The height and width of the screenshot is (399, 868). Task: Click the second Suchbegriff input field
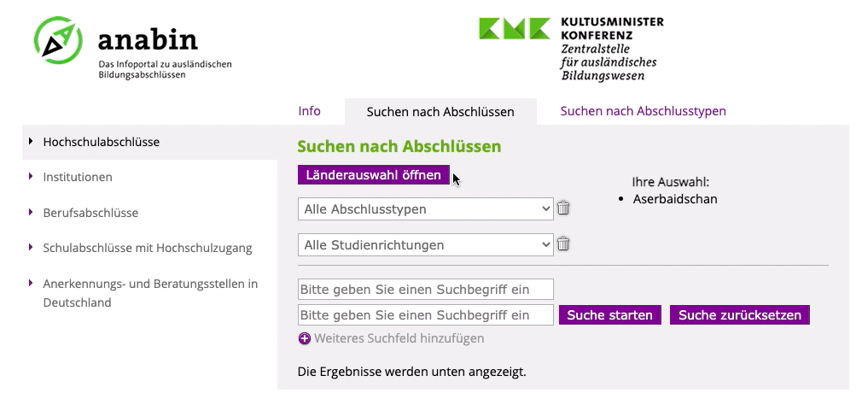[x=426, y=315]
